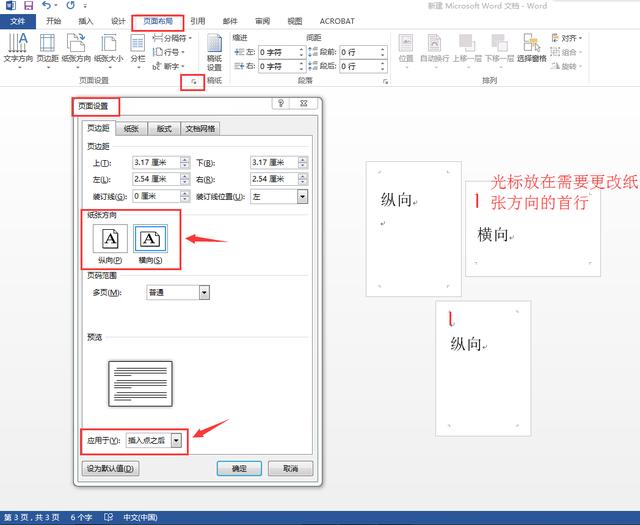
Task: Click the left indent 左 field
Action: click(282, 52)
